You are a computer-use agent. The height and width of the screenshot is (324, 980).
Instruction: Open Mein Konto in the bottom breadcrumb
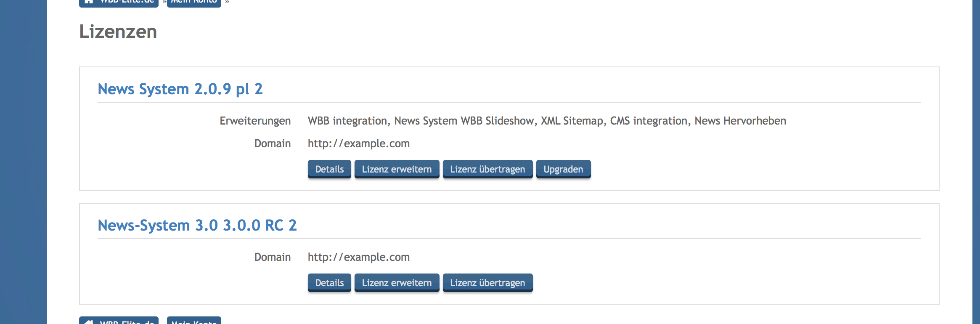point(194,321)
